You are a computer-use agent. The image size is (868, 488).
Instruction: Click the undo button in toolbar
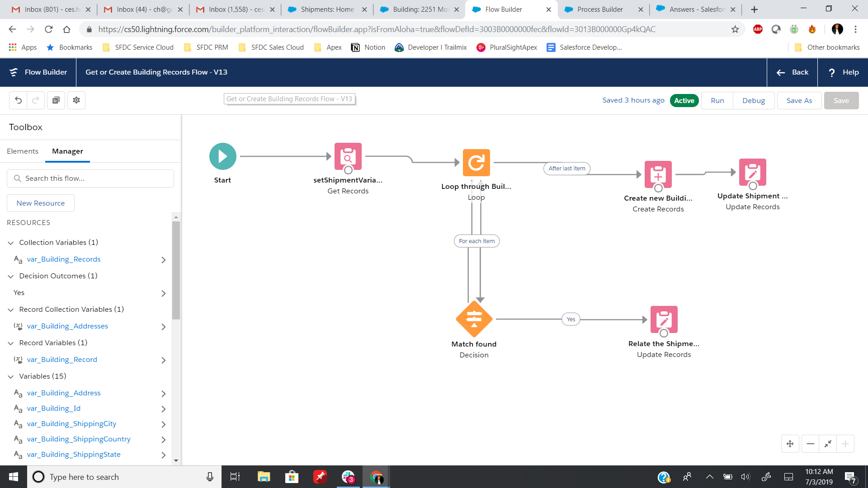tap(18, 100)
